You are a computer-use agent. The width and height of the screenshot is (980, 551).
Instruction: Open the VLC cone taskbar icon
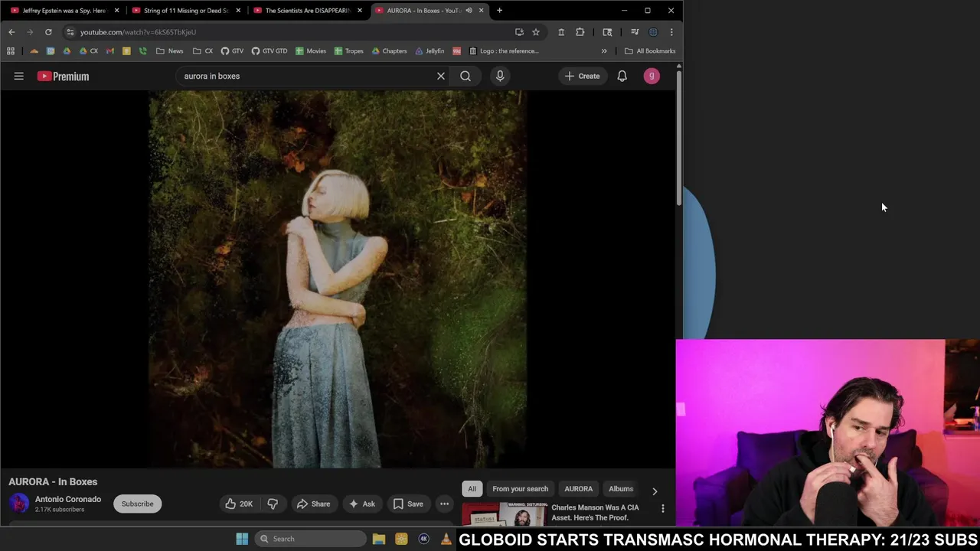pyautogui.click(x=446, y=539)
